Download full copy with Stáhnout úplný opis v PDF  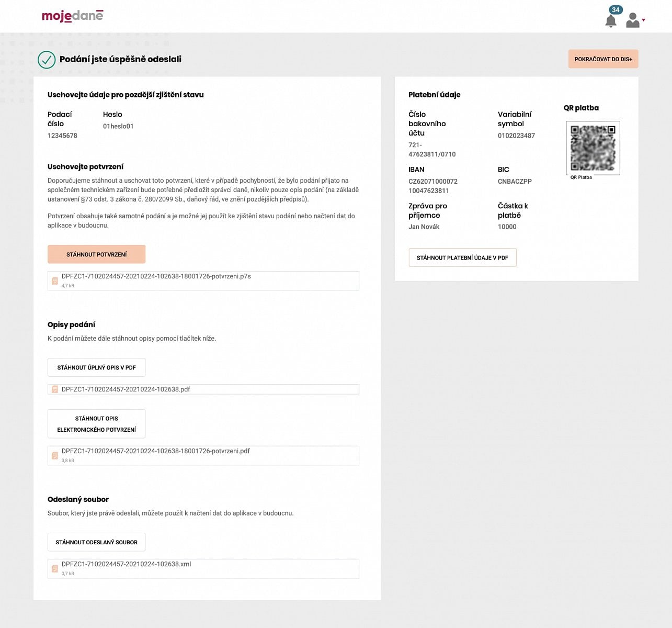(x=96, y=367)
